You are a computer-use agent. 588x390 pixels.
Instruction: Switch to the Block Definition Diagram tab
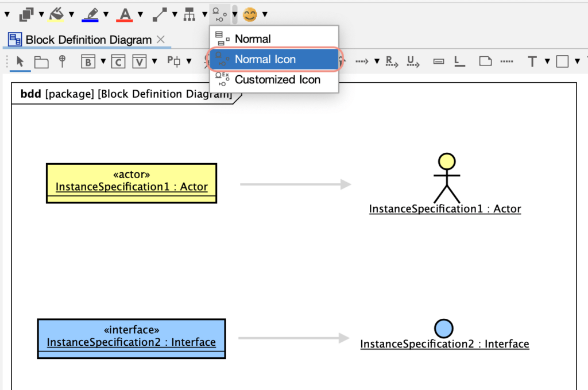click(87, 40)
